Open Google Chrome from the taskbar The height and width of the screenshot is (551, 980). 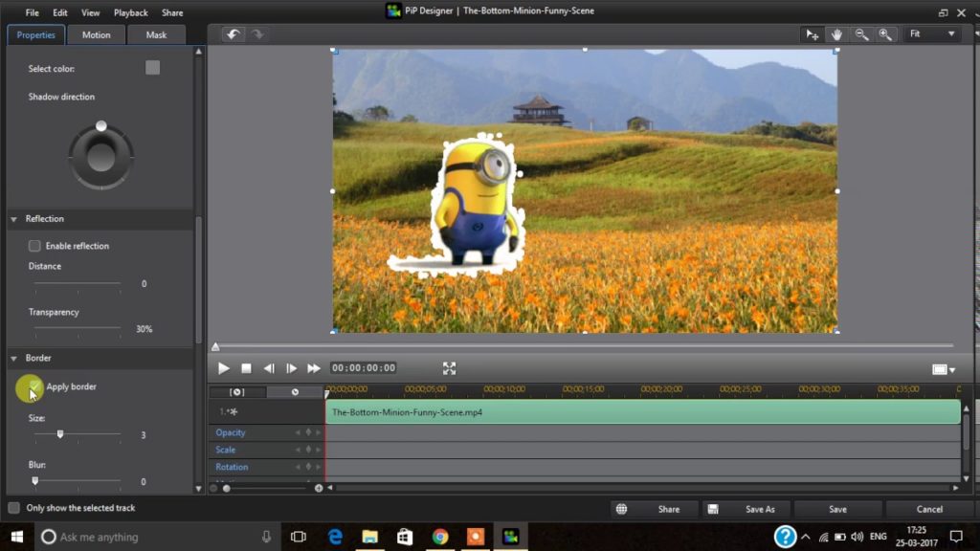440,537
